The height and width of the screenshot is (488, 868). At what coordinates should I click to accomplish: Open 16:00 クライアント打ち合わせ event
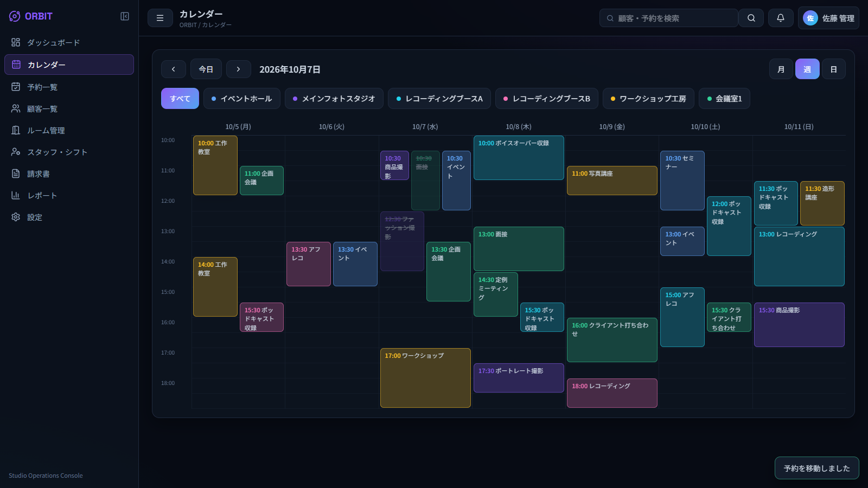(612, 340)
